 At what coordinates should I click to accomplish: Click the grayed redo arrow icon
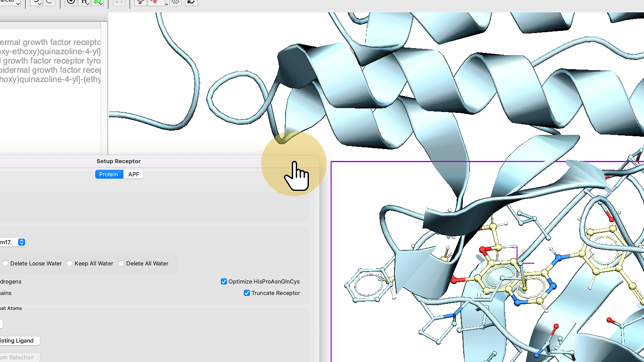(x=49, y=2)
